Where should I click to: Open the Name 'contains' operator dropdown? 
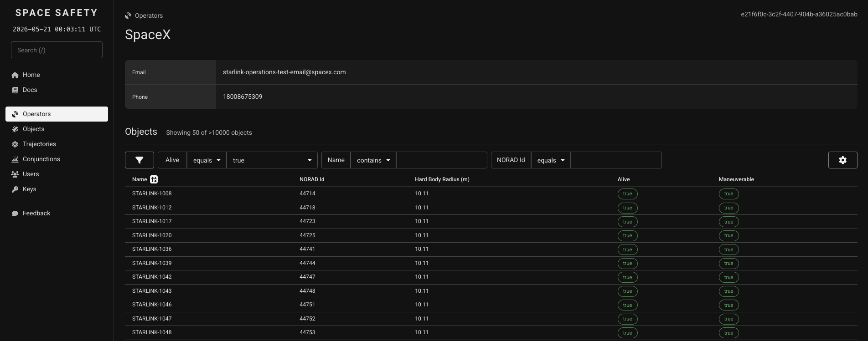click(373, 160)
